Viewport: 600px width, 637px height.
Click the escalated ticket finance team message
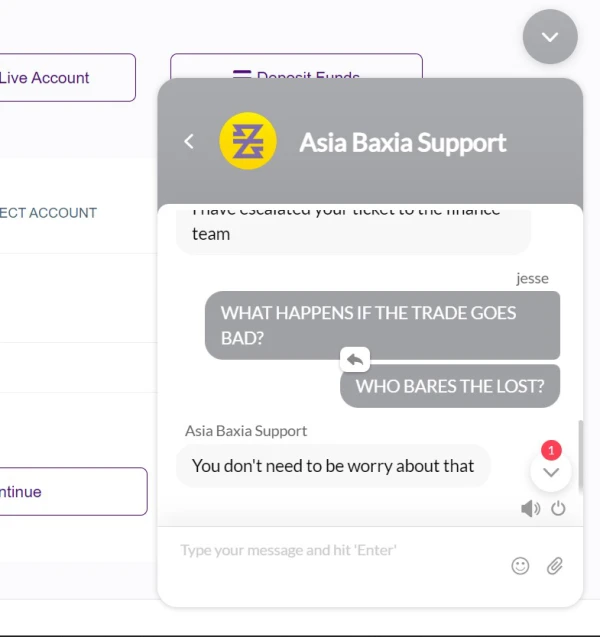[x=352, y=229]
